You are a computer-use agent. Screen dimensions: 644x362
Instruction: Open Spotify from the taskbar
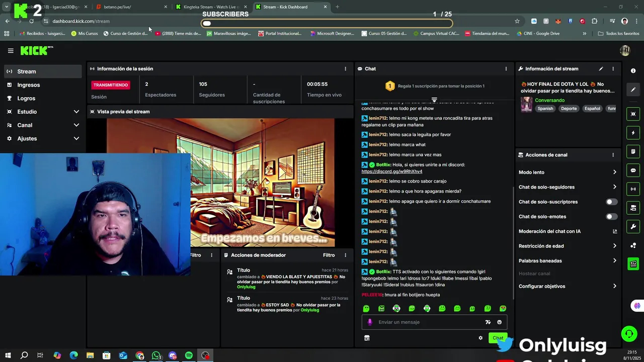click(189, 355)
